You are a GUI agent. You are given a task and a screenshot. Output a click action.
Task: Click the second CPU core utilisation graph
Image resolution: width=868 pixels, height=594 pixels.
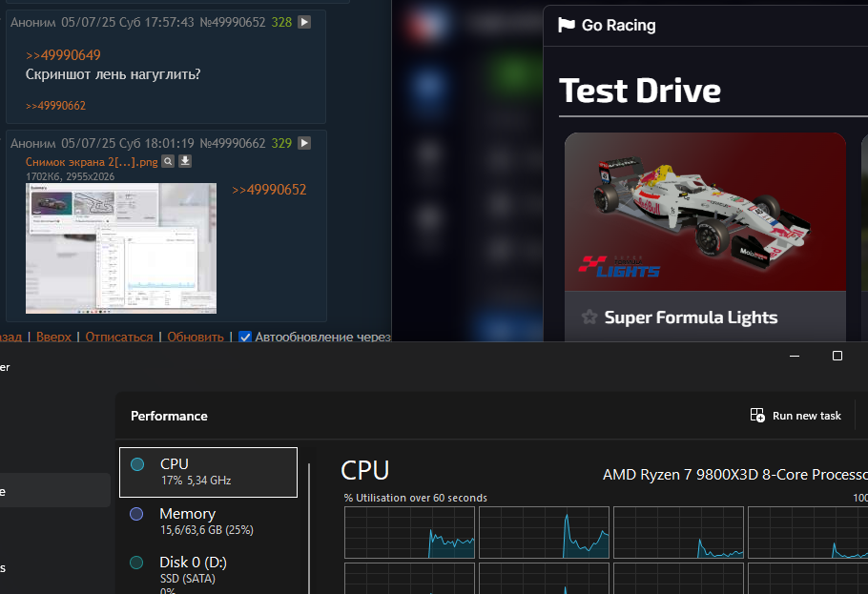pyautogui.click(x=544, y=533)
